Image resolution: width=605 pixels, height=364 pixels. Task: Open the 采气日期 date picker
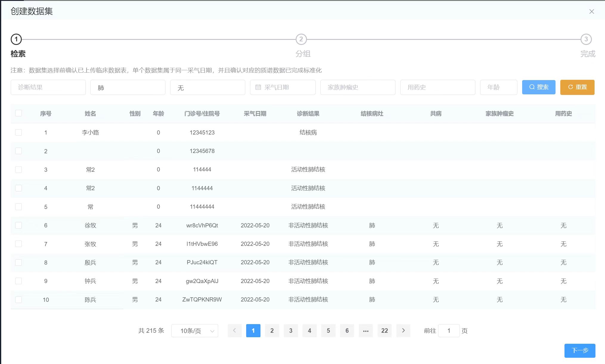(283, 87)
